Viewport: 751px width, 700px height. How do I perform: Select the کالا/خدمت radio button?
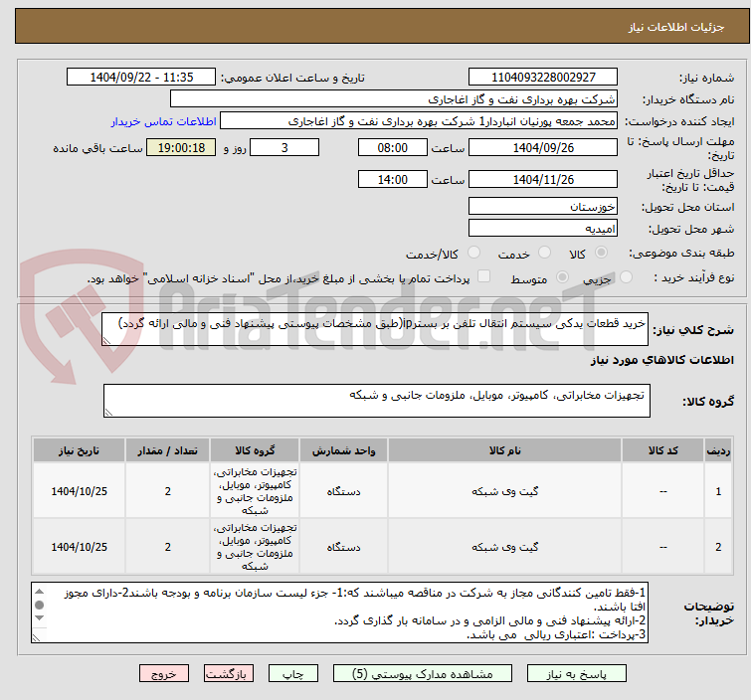(473, 253)
